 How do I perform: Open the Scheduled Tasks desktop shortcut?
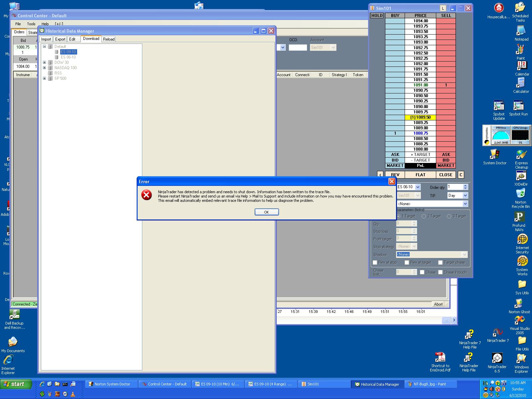(520, 12)
